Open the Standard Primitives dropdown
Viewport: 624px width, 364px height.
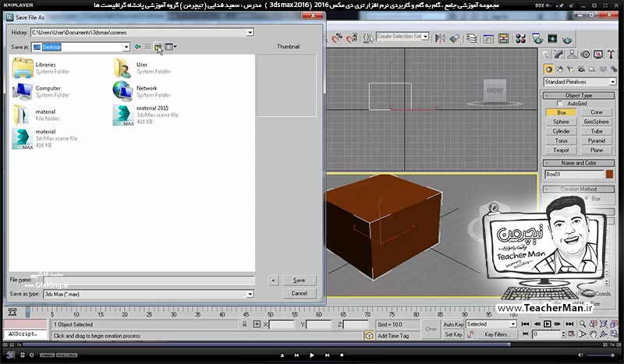point(580,82)
